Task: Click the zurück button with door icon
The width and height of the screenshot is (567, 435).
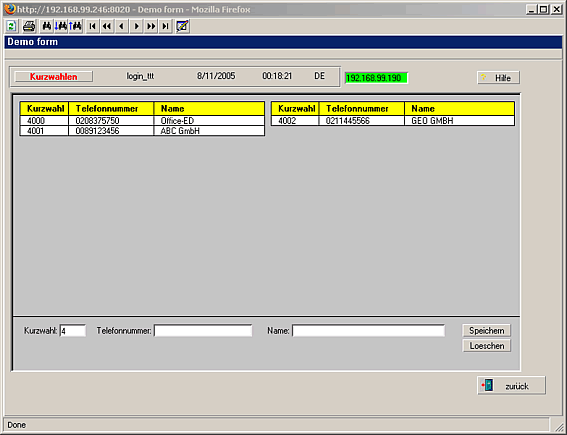Action: pos(511,385)
